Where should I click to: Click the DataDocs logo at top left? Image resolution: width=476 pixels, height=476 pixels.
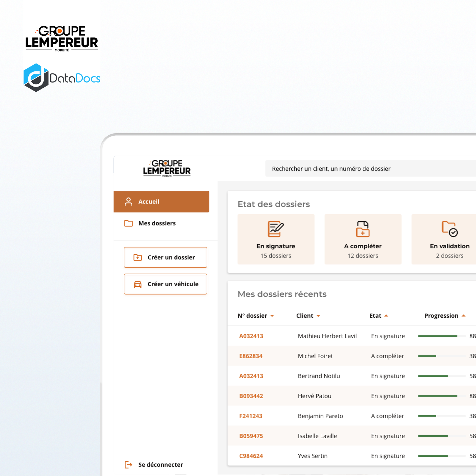[x=62, y=78]
